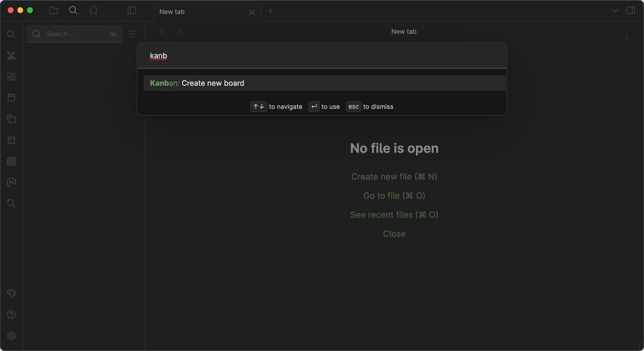Toggle match case Aa in search

[x=113, y=34]
